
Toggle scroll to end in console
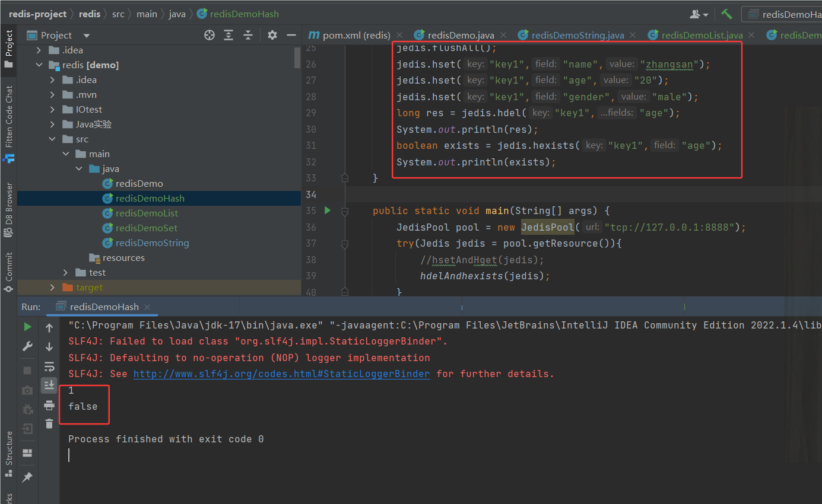click(x=49, y=385)
